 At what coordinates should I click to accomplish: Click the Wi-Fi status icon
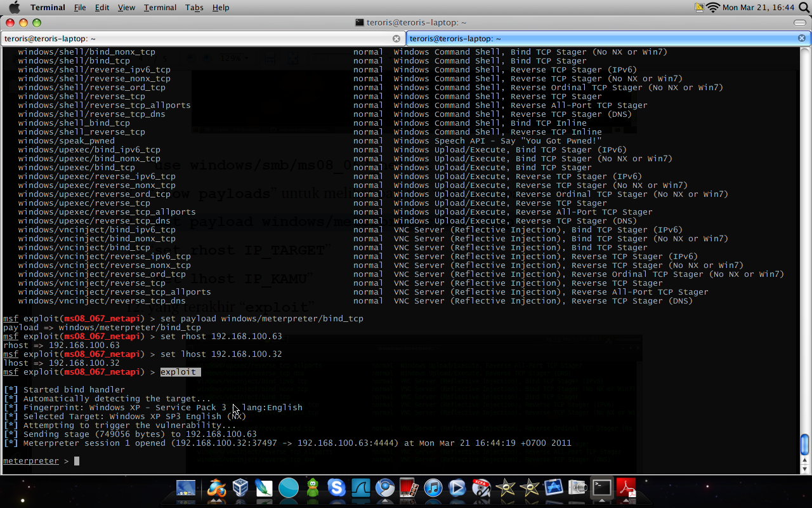[x=713, y=8]
